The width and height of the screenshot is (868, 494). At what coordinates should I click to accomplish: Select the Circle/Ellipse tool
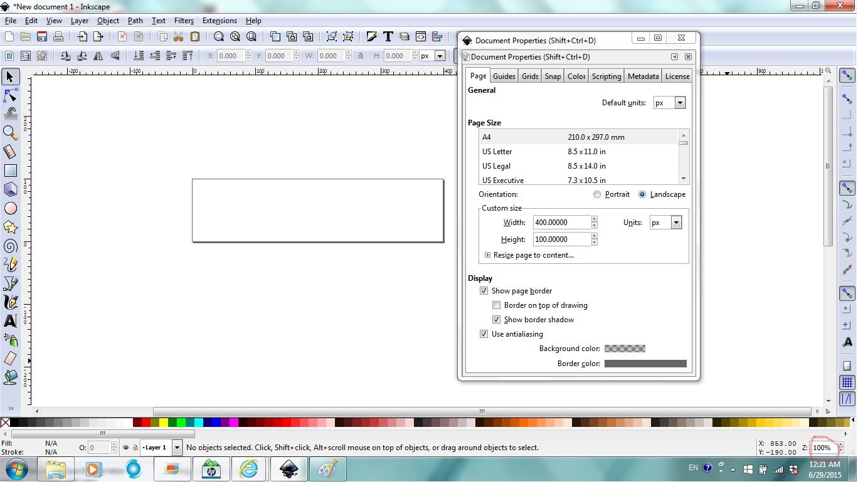[x=11, y=208]
